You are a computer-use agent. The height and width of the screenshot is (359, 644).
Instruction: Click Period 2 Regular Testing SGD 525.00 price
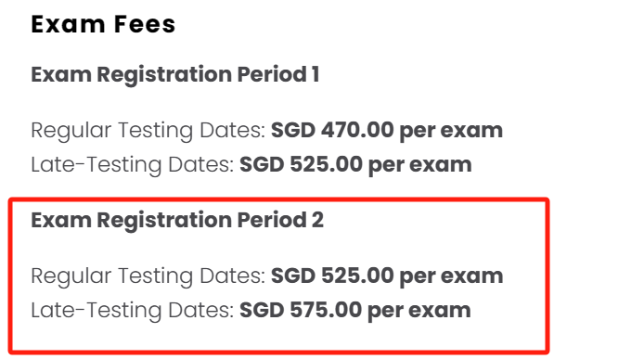pos(387,276)
